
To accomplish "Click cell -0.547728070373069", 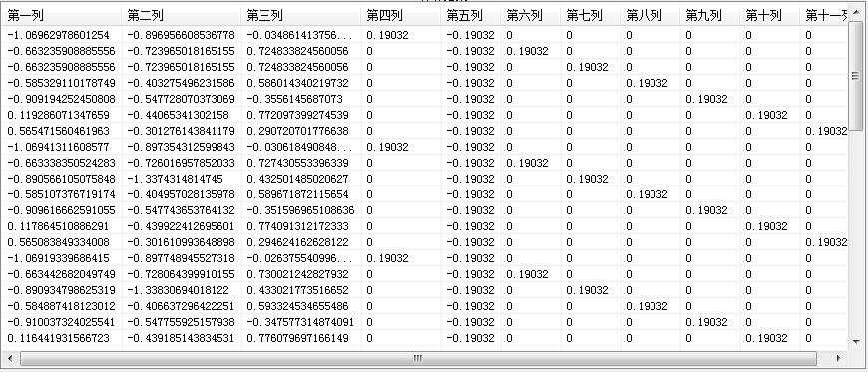I will [x=182, y=99].
